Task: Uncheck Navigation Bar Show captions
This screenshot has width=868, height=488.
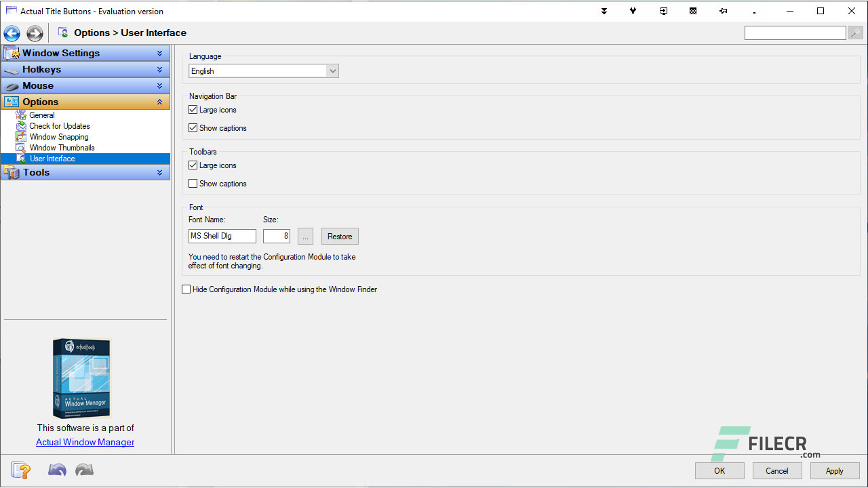Action: tap(193, 128)
